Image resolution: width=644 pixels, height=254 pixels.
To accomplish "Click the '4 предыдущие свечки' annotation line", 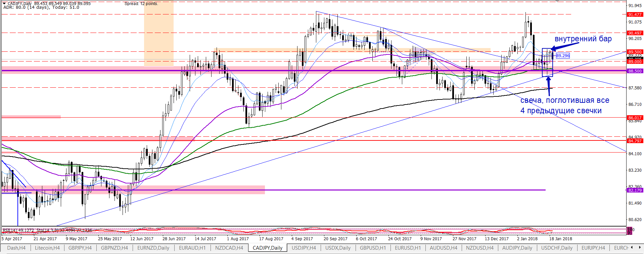I will (561, 111).
